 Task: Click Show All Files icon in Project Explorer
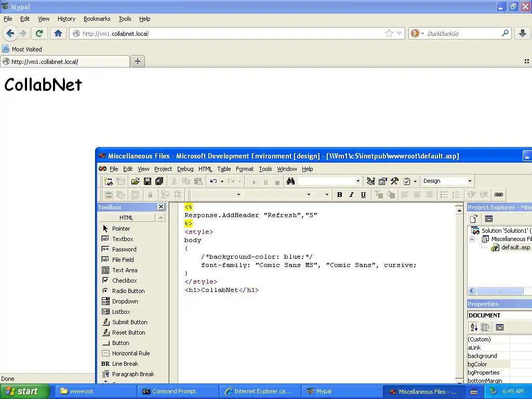coord(474,219)
